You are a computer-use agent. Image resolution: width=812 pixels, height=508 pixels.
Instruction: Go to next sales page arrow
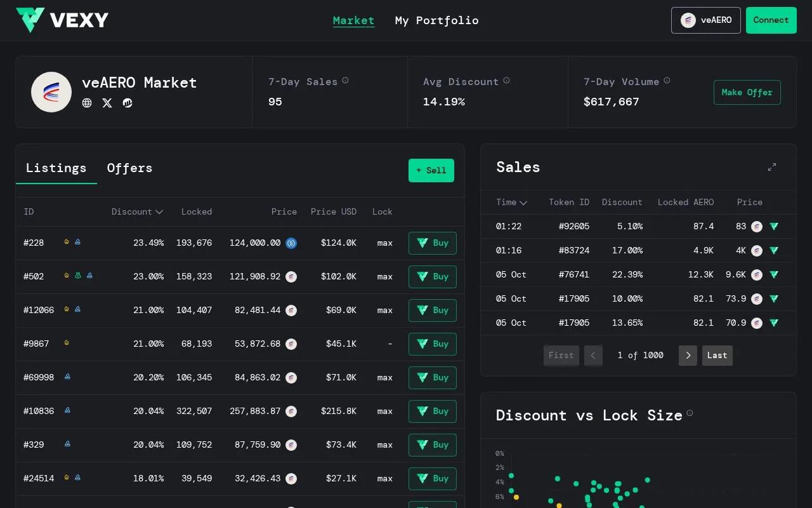coord(688,356)
